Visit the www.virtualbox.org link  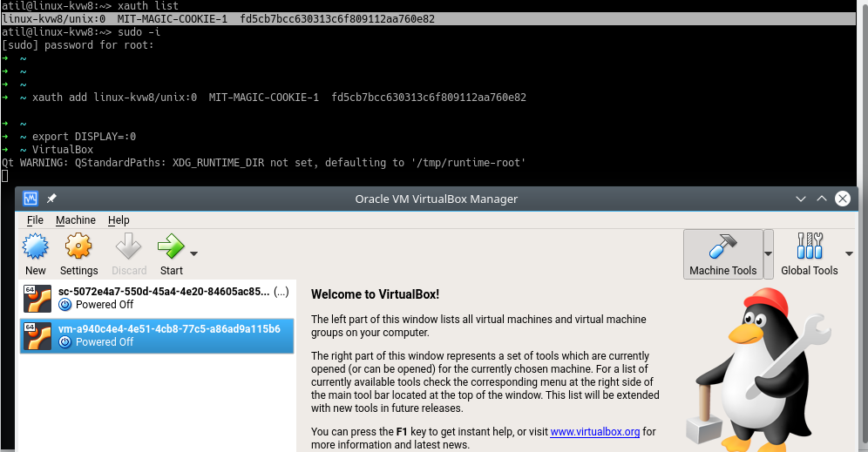pos(595,431)
